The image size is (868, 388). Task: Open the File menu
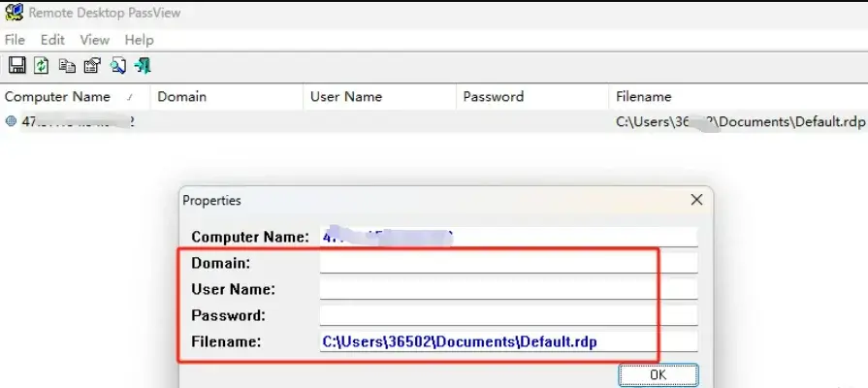15,40
